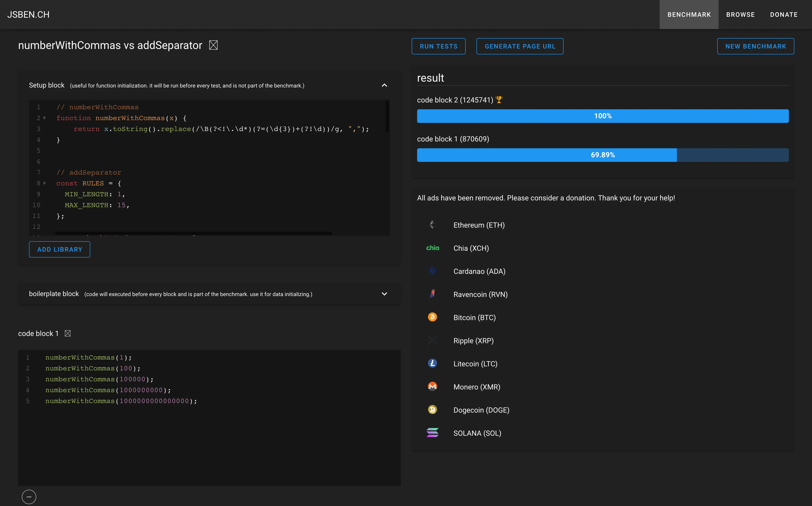Image resolution: width=812 pixels, height=506 pixels.
Task: Click the RUN TESTS button
Action: (x=438, y=46)
